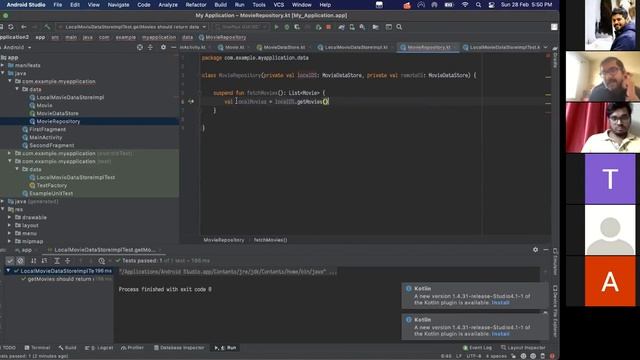Select MainActivity in the project tree
Screen dimensions: 640x360
[46, 138]
